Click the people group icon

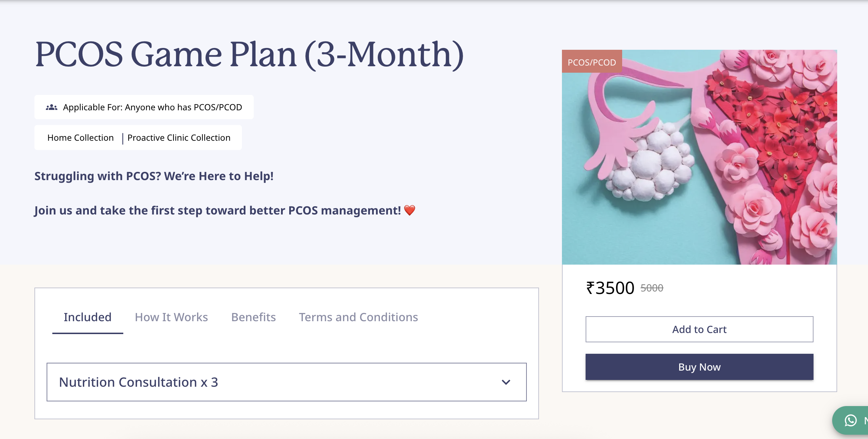coord(52,107)
